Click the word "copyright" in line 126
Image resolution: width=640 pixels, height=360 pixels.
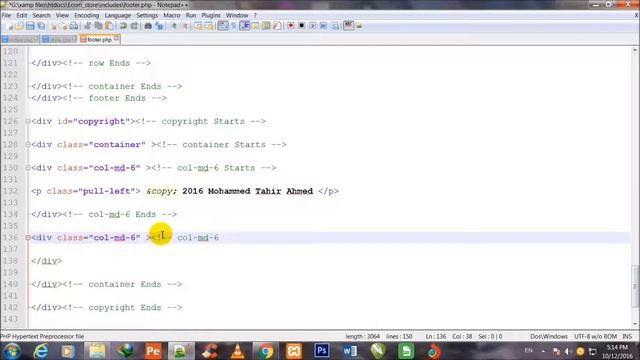click(x=101, y=121)
